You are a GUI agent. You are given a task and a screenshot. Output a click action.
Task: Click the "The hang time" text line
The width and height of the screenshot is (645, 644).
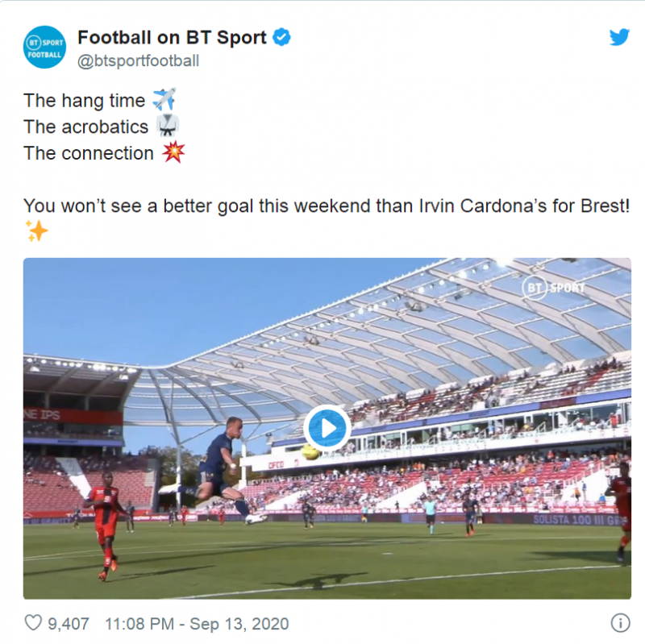[85, 101]
